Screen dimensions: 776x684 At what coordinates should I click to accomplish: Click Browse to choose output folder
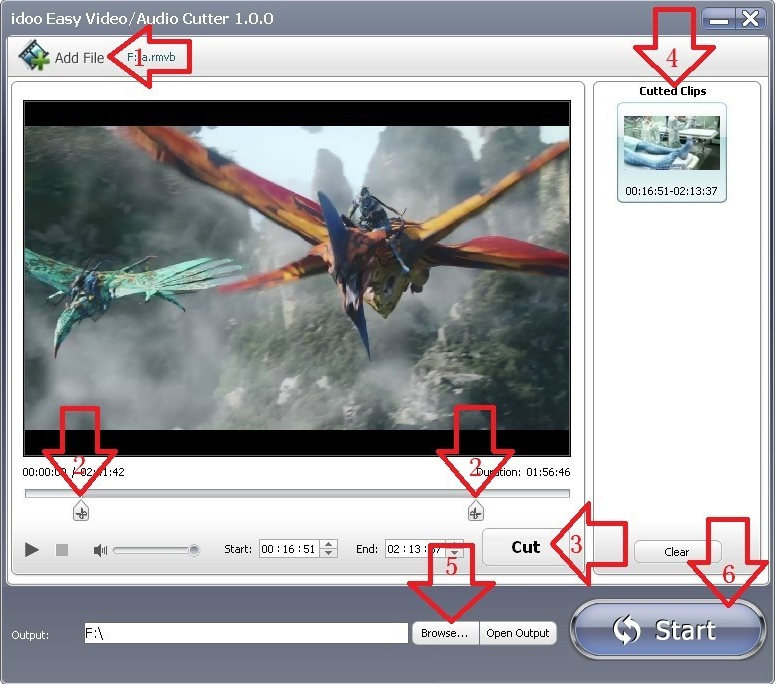tap(444, 633)
